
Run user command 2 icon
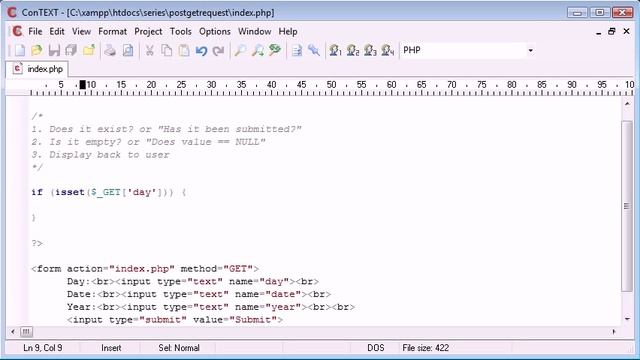coord(353,51)
